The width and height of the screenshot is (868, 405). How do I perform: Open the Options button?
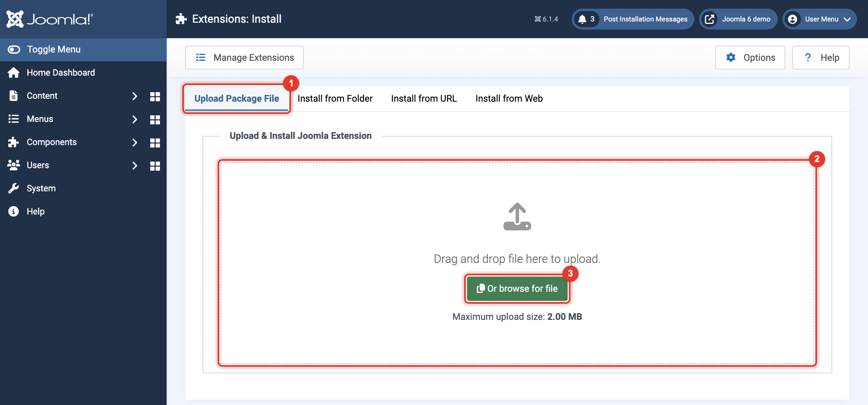(x=750, y=57)
